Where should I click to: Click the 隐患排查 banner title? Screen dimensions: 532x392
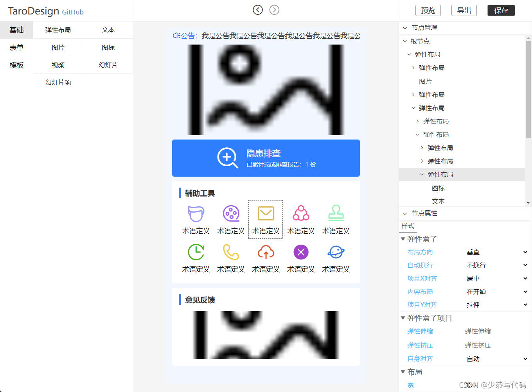click(x=264, y=153)
